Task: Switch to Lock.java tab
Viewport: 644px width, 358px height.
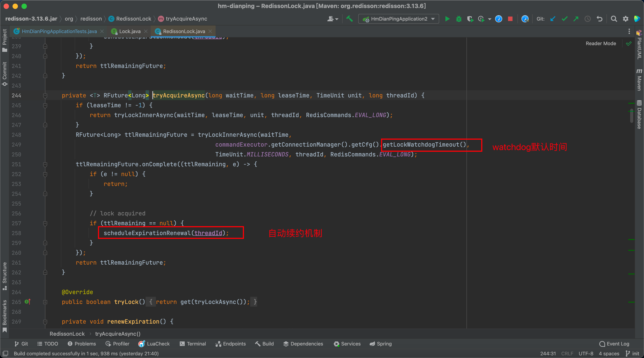Action: click(x=130, y=31)
